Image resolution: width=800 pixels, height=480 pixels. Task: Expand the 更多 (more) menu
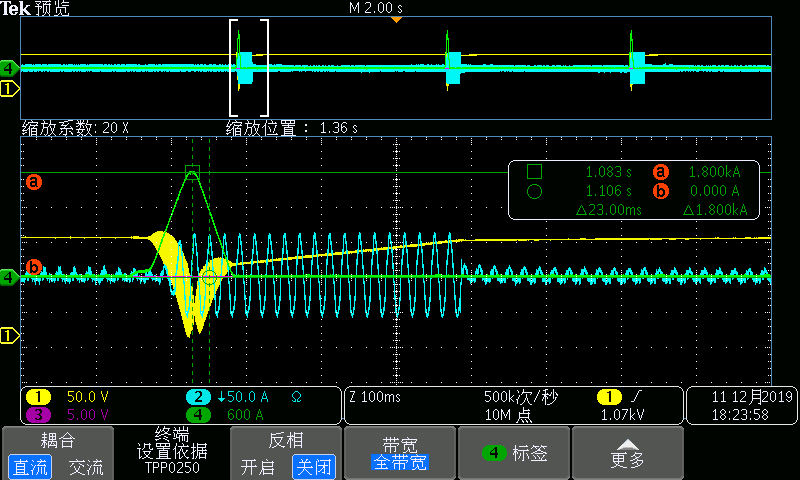click(x=626, y=453)
